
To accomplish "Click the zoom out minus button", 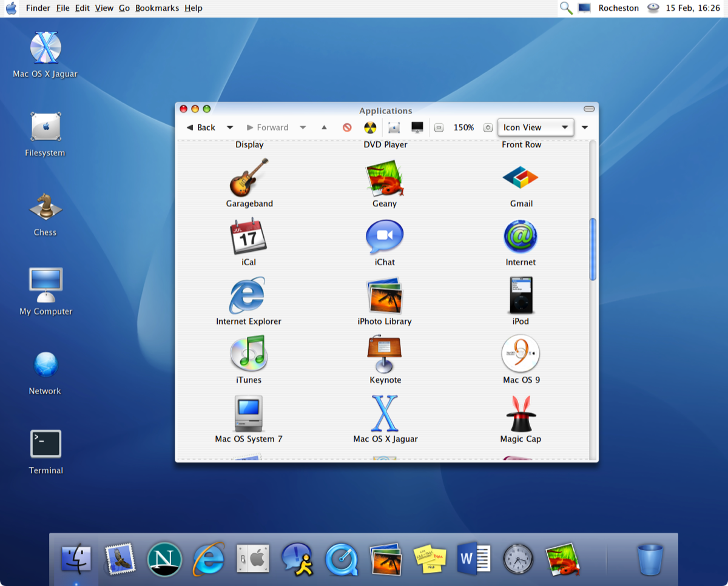I will click(x=439, y=127).
